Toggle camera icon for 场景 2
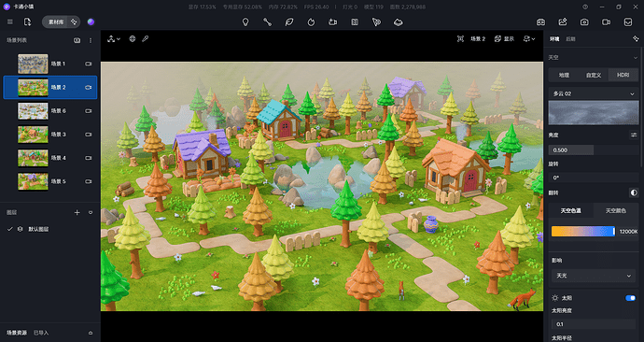The width and height of the screenshot is (644, 342). (89, 88)
